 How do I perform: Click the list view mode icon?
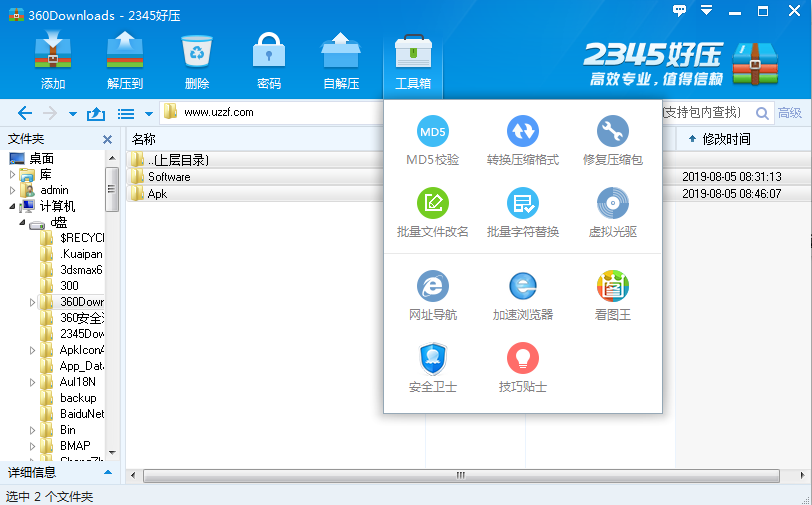pos(126,113)
